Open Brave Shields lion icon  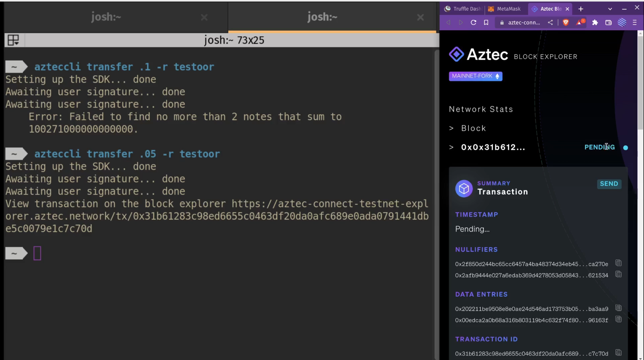point(566,22)
